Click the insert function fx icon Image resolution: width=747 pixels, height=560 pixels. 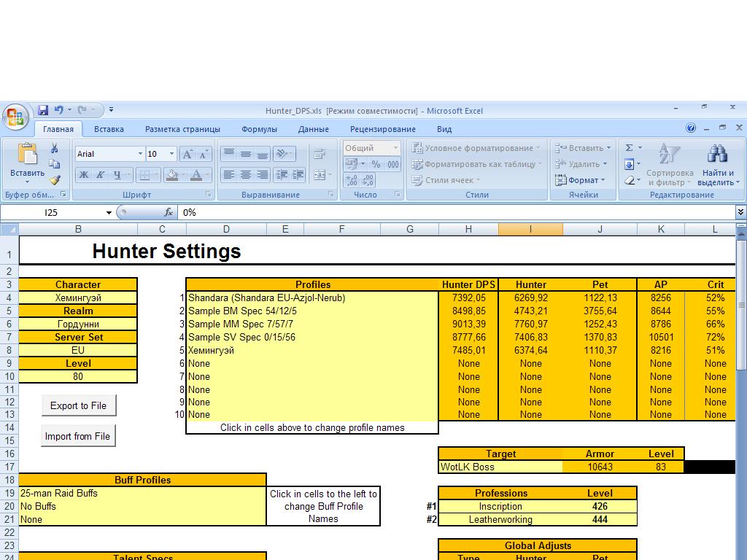tap(169, 212)
